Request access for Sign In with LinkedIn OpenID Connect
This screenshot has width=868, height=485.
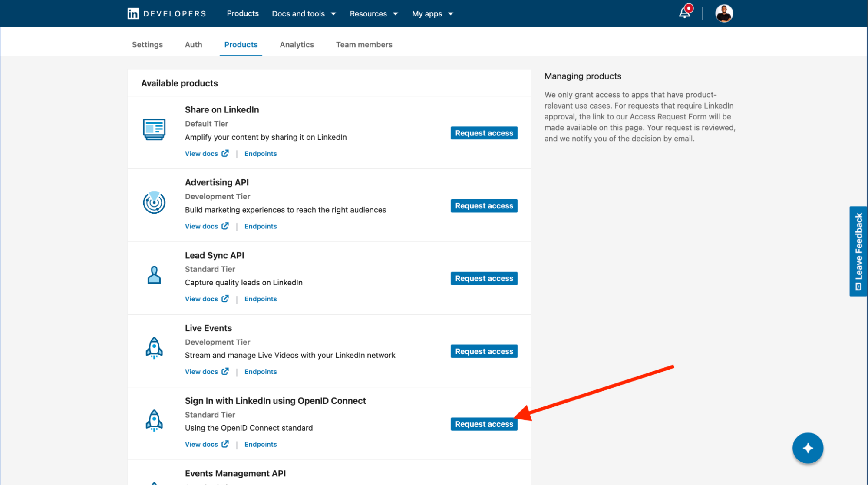pos(484,424)
